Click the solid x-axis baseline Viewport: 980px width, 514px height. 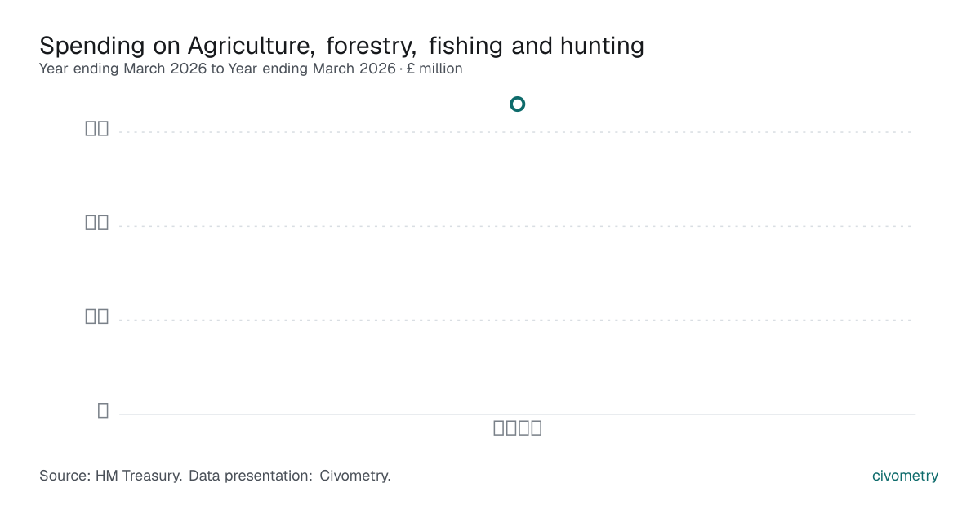517,414
